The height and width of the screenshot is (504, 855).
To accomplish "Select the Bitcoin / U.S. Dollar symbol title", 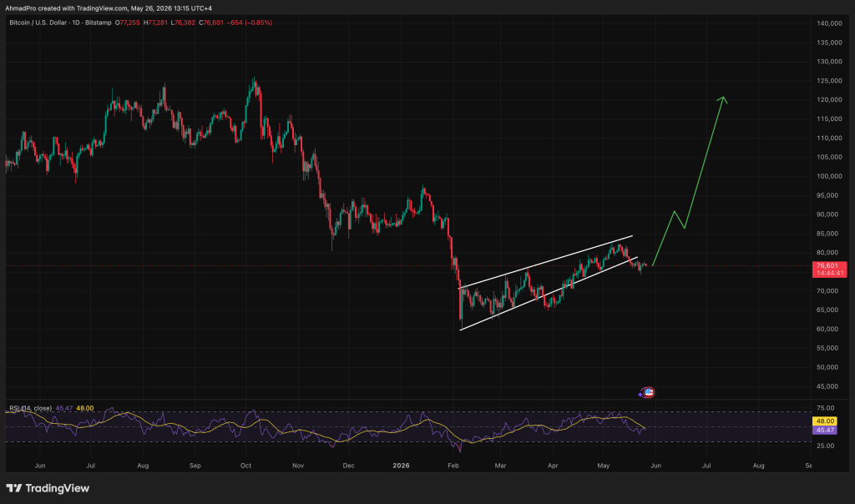I will point(38,23).
